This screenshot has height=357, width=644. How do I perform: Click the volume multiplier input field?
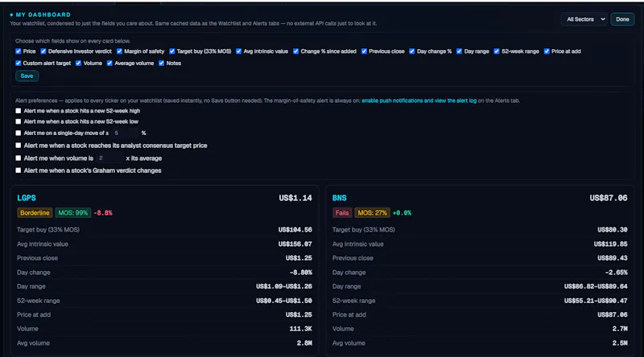(x=109, y=158)
